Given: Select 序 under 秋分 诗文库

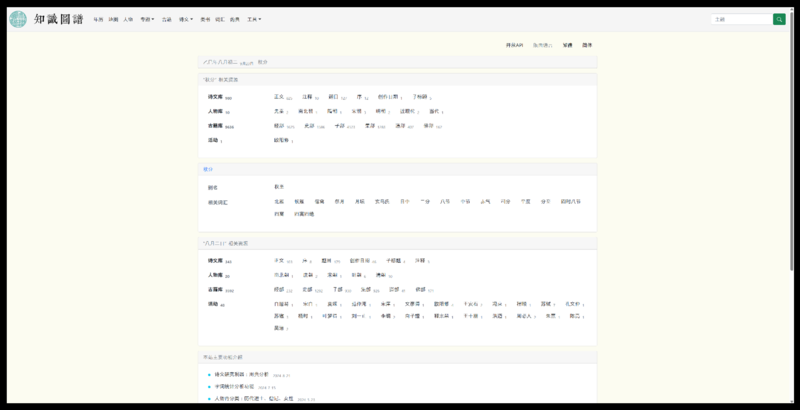Looking at the screenshot, I should pyautogui.click(x=359, y=96).
